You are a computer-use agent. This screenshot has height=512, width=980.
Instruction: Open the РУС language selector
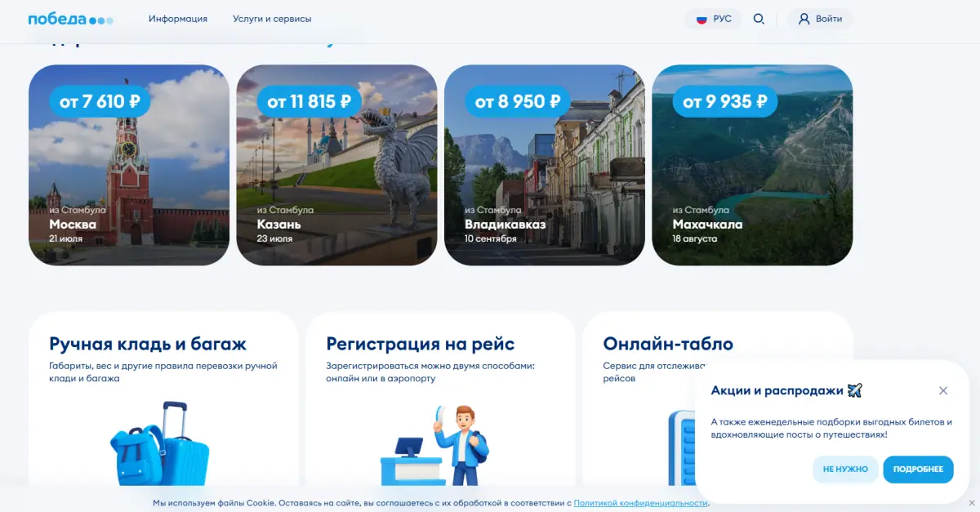coord(713,19)
